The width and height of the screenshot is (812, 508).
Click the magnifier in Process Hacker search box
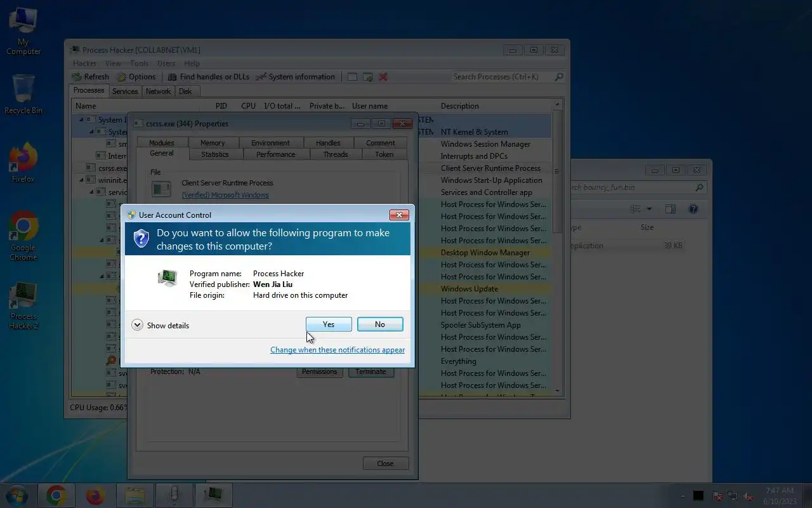click(559, 77)
